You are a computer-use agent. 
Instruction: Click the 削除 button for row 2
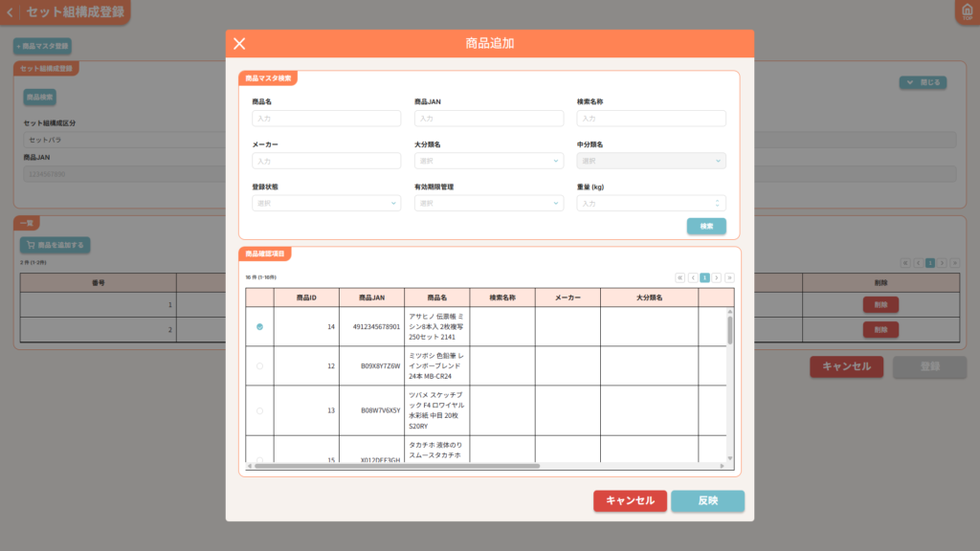880,330
